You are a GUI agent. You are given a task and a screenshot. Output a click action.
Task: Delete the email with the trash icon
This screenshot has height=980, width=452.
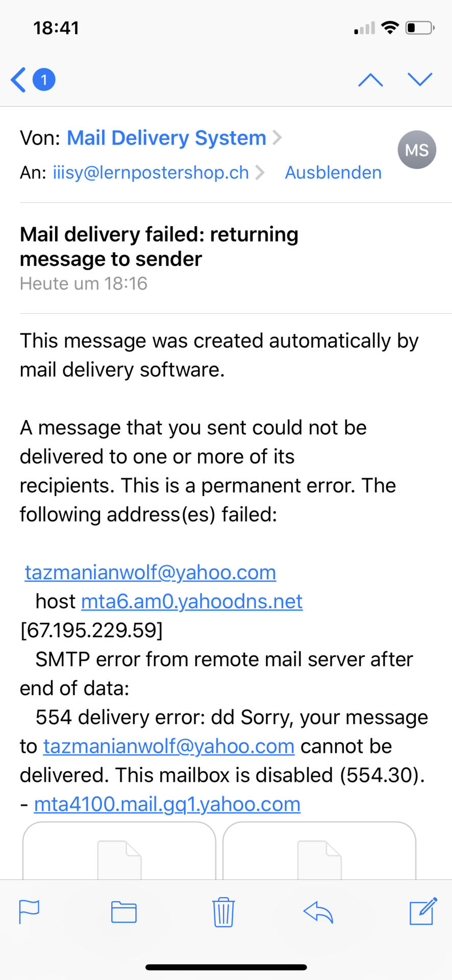[x=223, y=912]
